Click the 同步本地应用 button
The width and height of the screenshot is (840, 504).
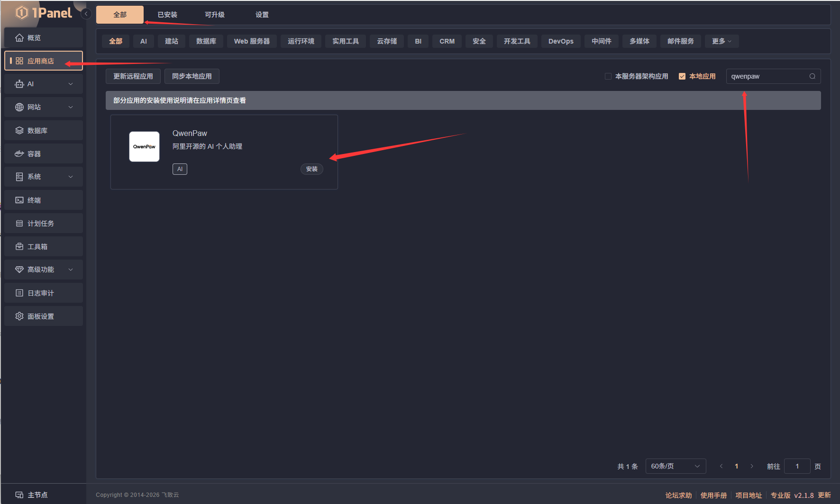click(192, 76)
